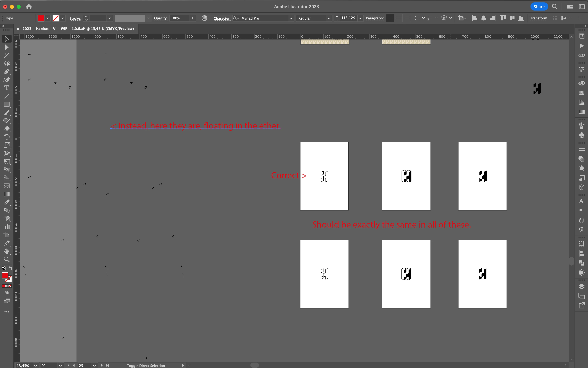Viewport: 588px width, 368px height.
Task: Select the Pen tool
Action: 7,72
